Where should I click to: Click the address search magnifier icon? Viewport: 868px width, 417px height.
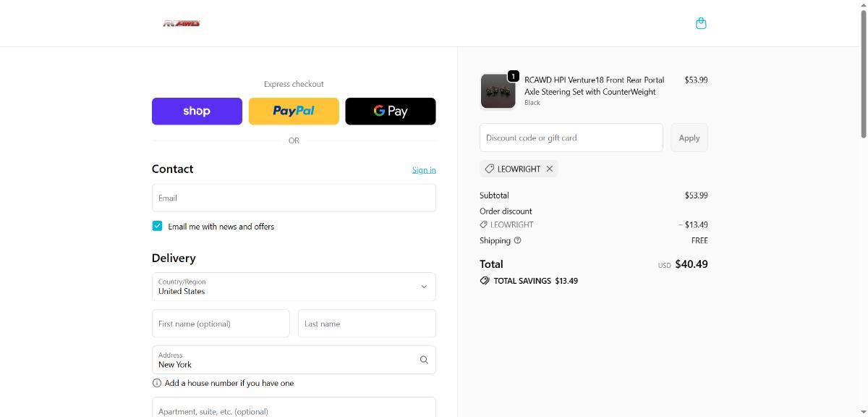(x=424, y=360)
